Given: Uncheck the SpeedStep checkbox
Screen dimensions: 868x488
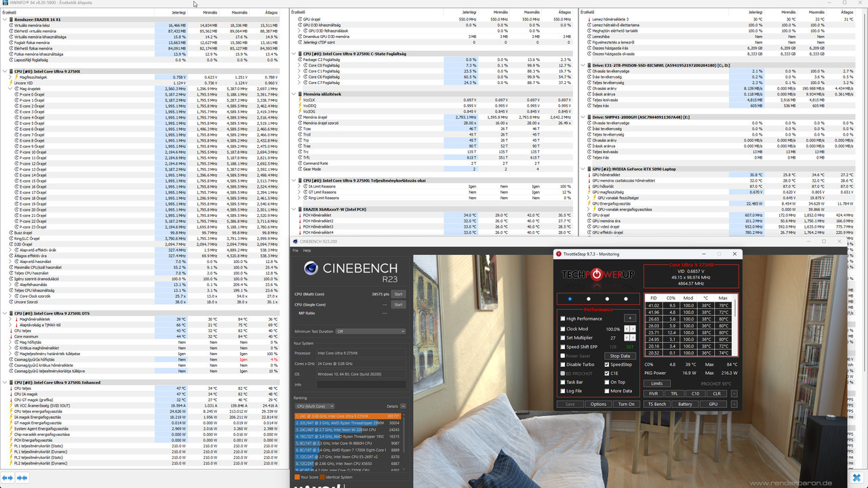Looking at the screenshot, I should coord(607,365).
